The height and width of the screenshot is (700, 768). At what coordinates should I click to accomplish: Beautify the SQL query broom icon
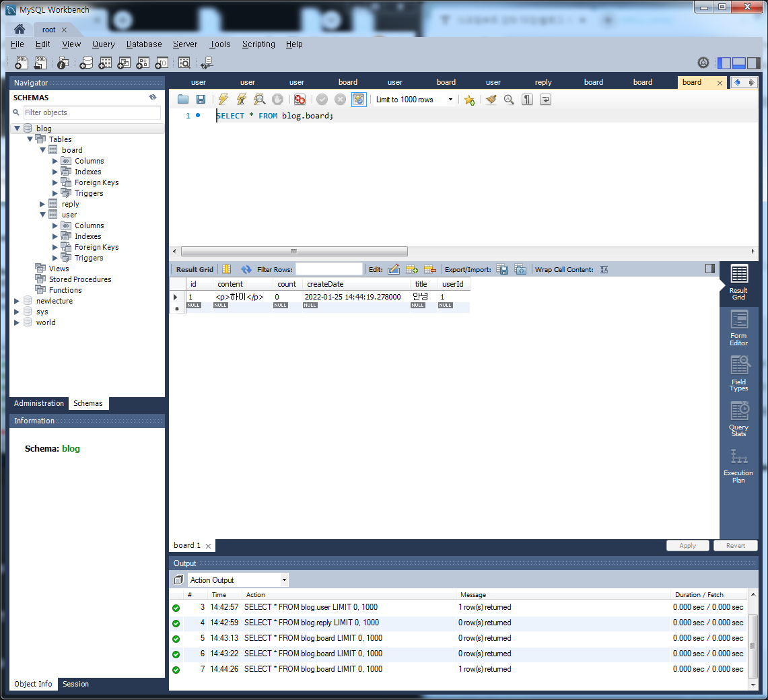[x=491, y=100]
